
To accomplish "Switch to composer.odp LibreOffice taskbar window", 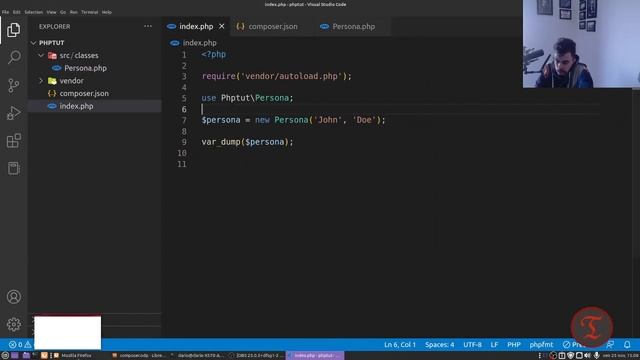I will point(139,356).
